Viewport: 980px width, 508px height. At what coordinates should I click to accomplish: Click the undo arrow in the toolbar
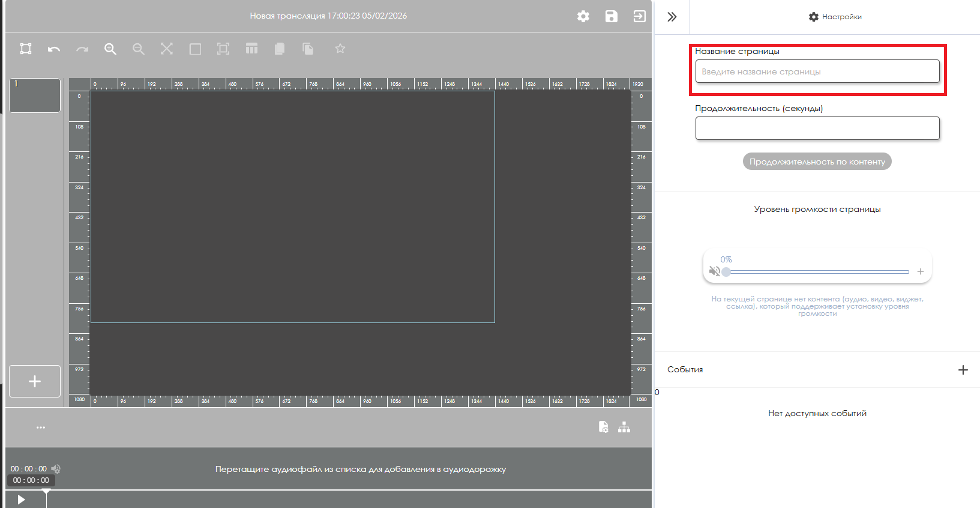[x=54, y=49]
